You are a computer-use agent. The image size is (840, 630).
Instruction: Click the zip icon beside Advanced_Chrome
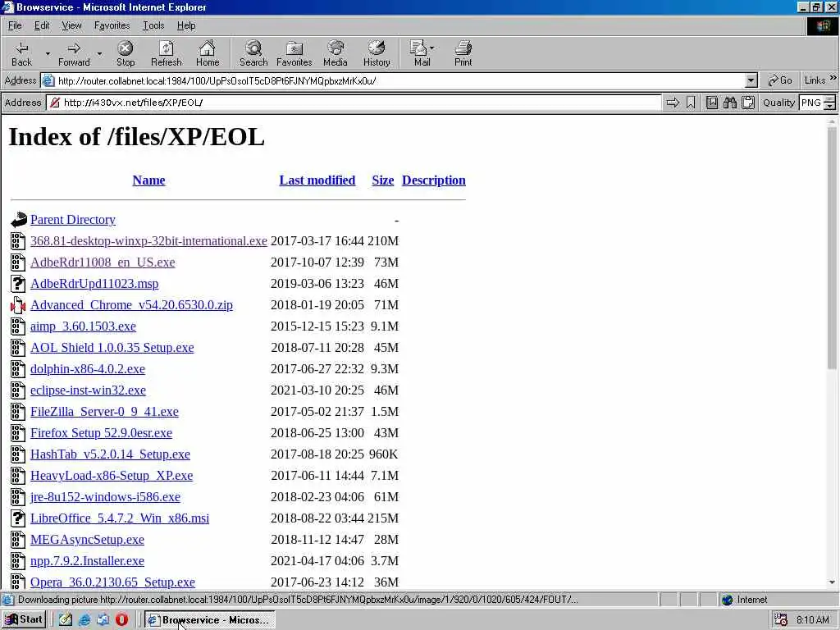click(x=18, y=305)
